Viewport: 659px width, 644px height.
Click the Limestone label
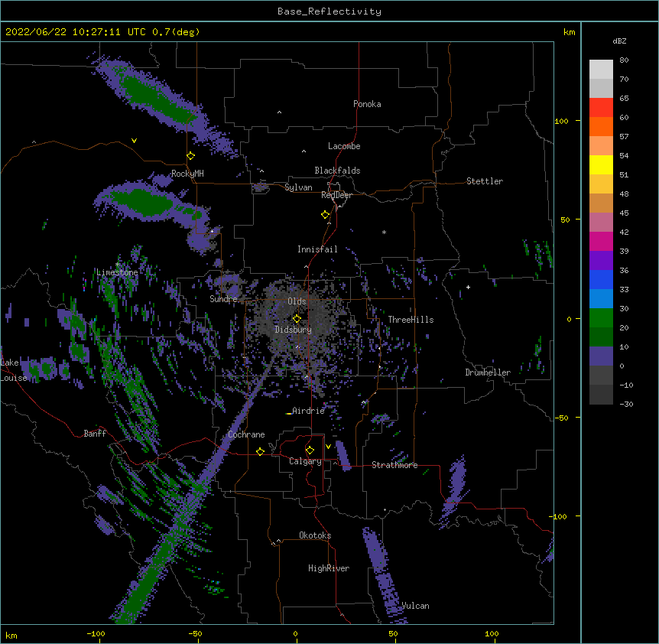(x=117, y=272)
